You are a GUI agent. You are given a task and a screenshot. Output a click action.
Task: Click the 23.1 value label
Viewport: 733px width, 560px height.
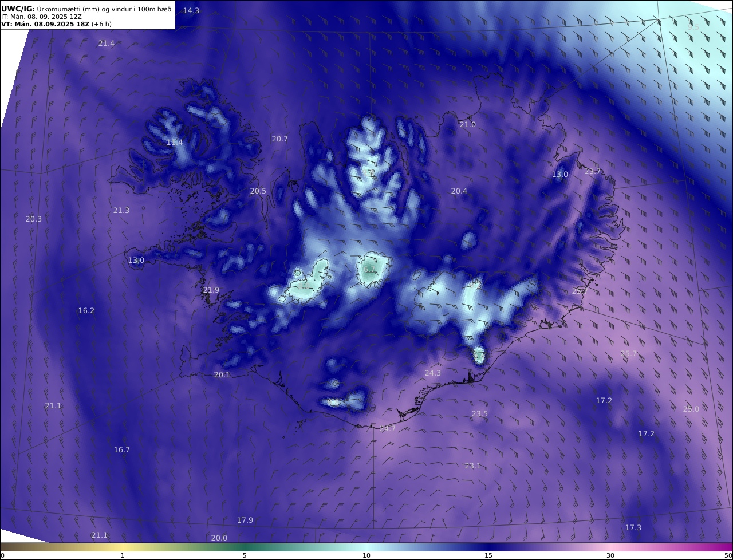tap(473, 466)
